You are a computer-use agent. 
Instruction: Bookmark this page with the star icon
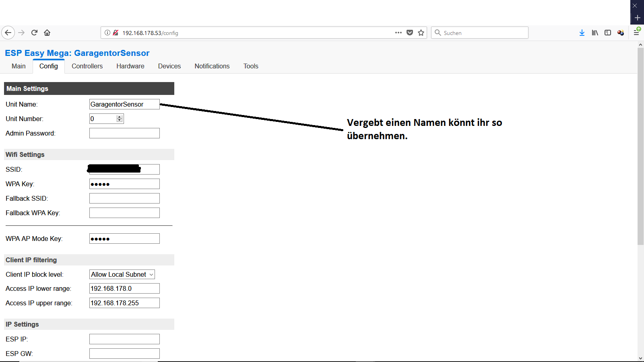pos(421,33)
